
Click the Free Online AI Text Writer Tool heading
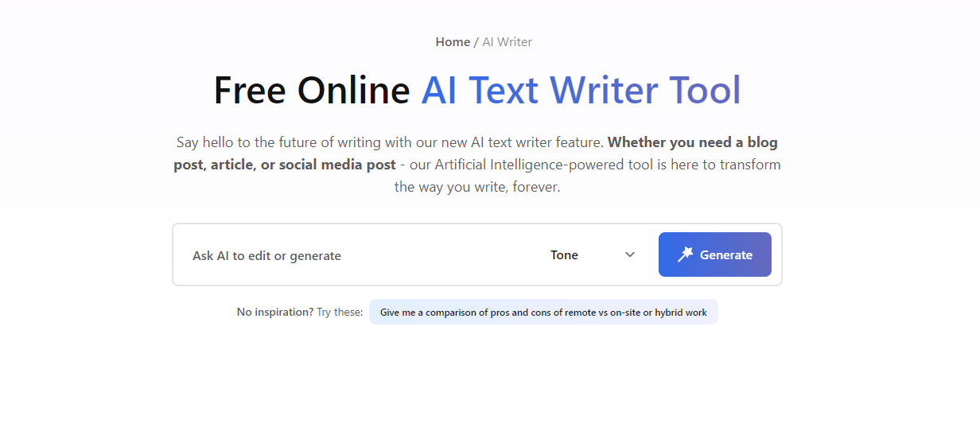coord(477,90)
